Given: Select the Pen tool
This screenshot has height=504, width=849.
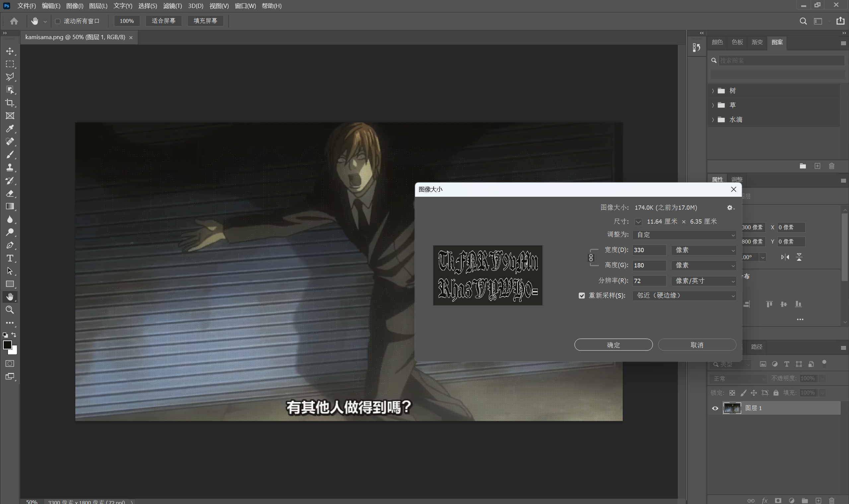Looking at the screenshot, I should tap(10, 245).
